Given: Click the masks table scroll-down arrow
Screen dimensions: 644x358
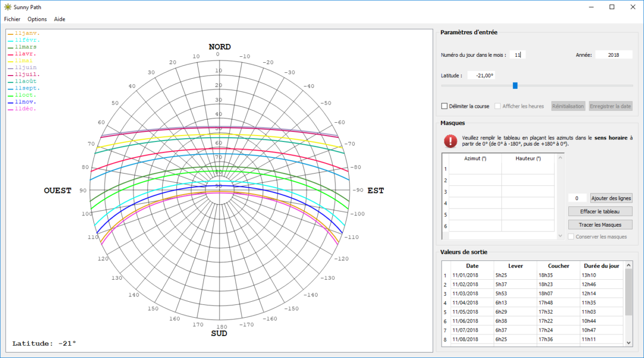Looking at the screenshot, I should pyautogui.click(x=561, y=236).
